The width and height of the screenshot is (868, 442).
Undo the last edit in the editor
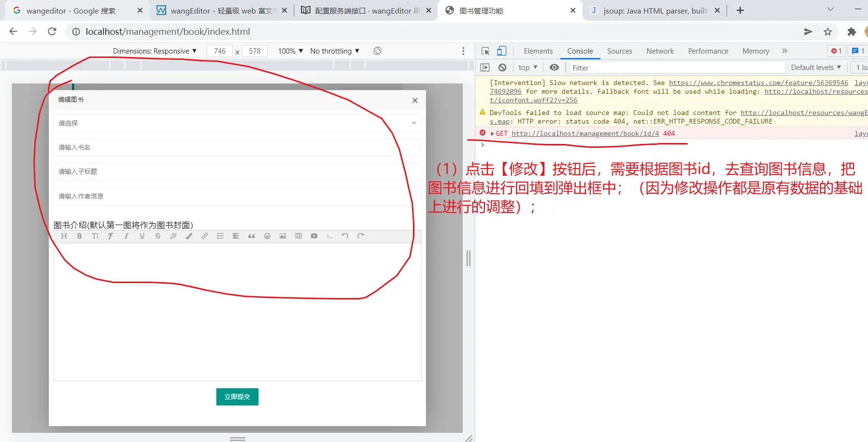point(345,236)
